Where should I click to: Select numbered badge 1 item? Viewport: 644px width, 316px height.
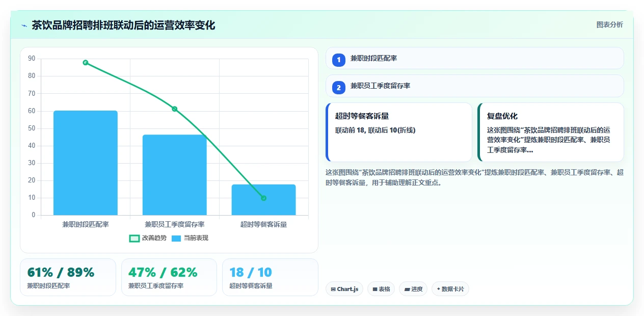pos(339,60)
